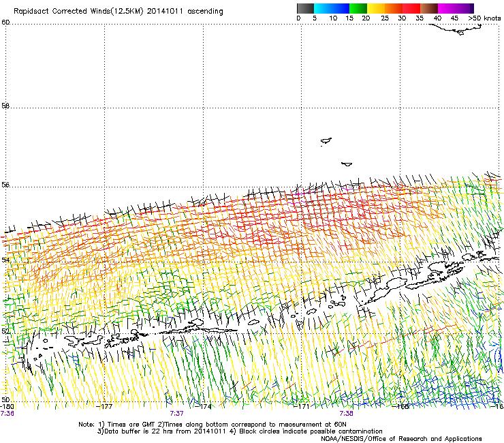Click the 'Data buffer is 22 hrs' note line
The image size is (504, 443).
(x=240, y=431)
